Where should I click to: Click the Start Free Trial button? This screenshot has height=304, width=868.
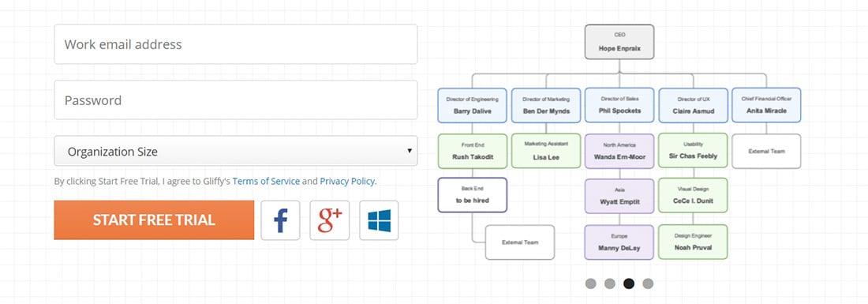click(x=154, y=220)
